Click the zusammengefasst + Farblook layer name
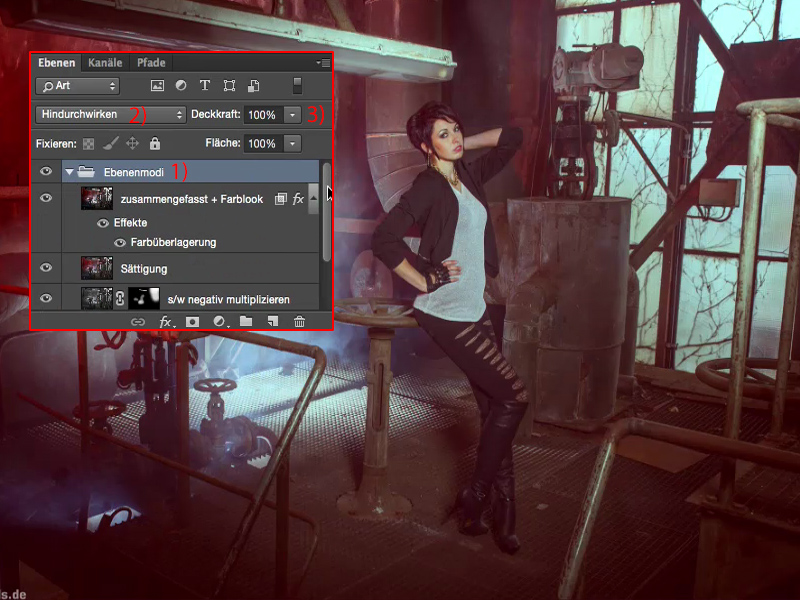The height and width of the screenshot is (600, 800). [192, 199]
